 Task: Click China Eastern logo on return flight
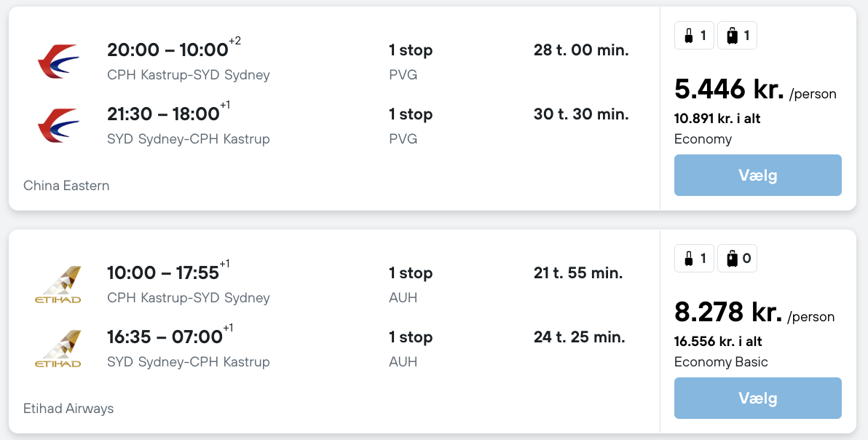58,125
